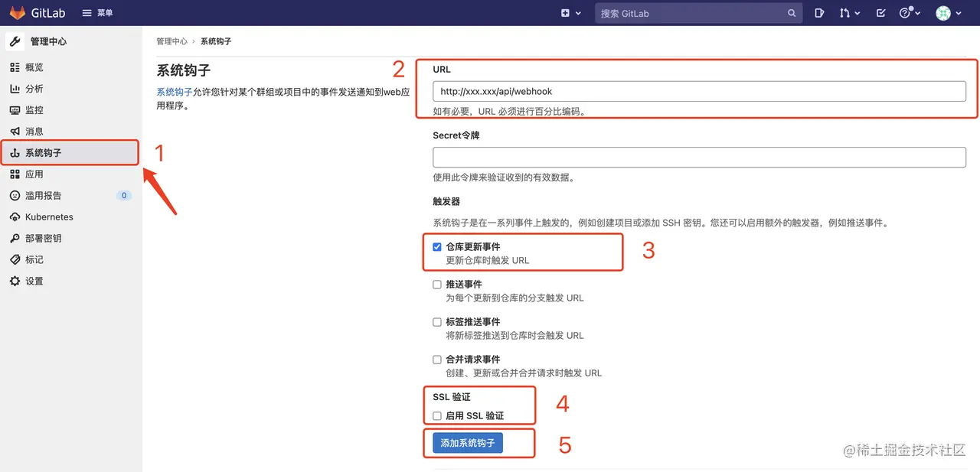This screenshot has width=980, height=472.
Task: Click the user avatar
Action: click(943, 13)
